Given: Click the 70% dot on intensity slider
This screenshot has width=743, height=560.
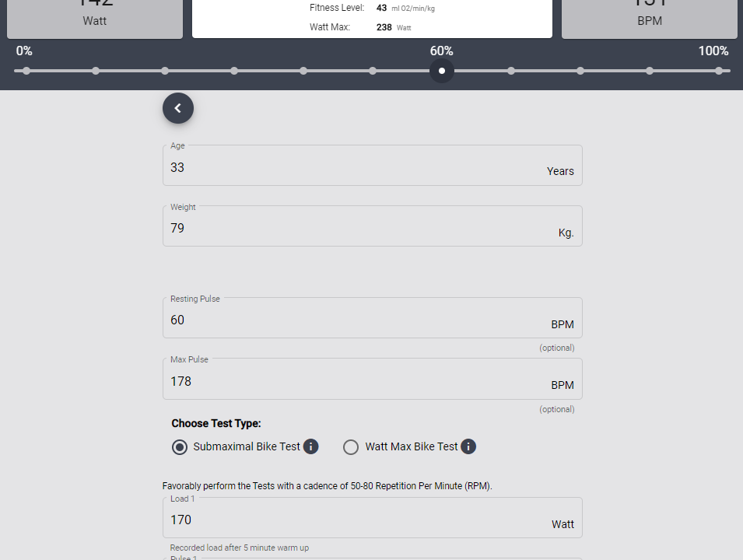Looking at the screenshot, I should click(x=511, y=71).
